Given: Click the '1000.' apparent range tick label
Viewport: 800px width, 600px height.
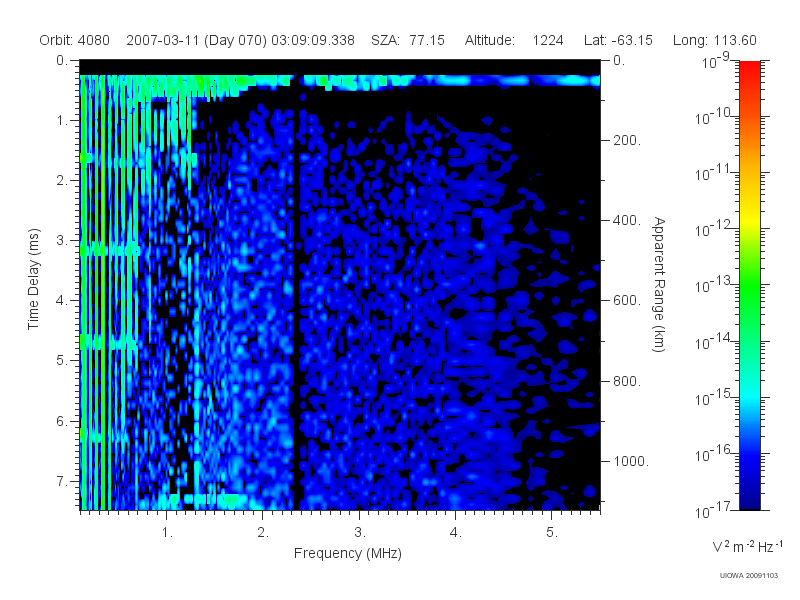Looking at the screenshot, I should pyautogui.click(x=631, y=461).
